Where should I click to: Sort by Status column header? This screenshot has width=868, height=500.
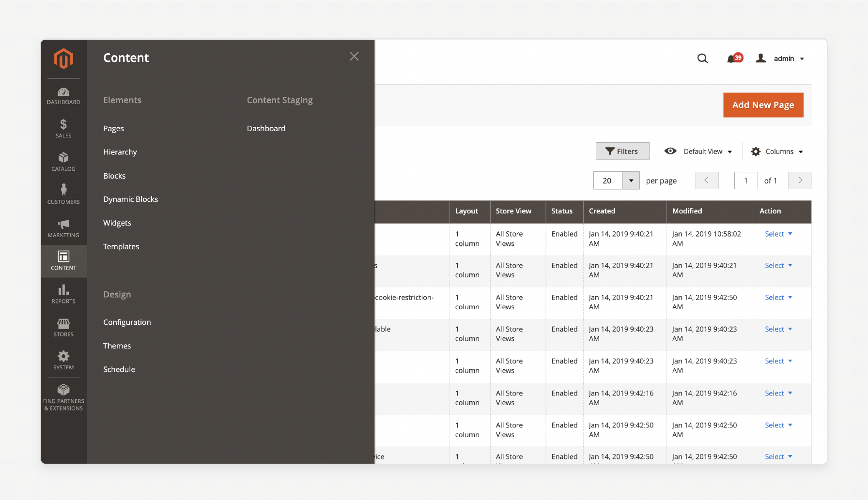coord(564,212)
